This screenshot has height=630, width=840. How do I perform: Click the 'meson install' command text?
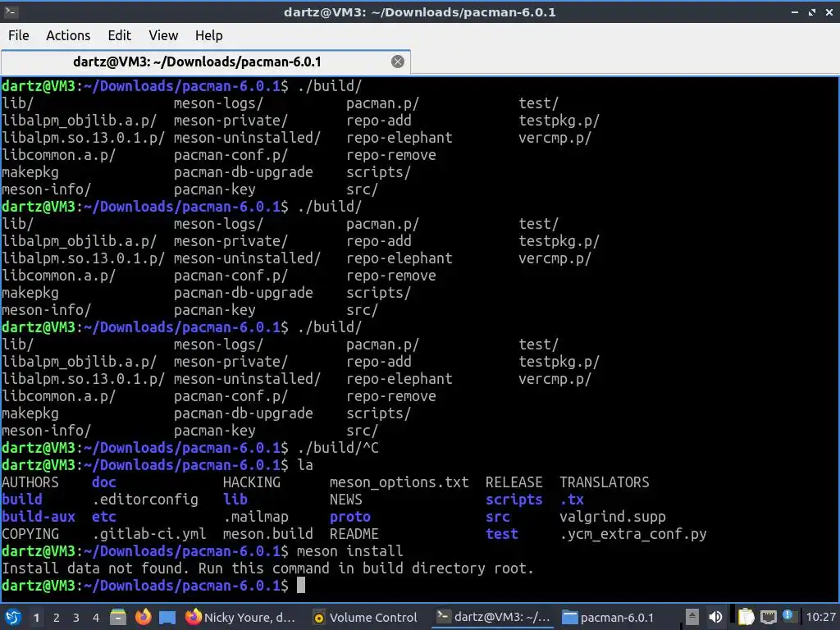pyautogui.click(x=349, y=551)
